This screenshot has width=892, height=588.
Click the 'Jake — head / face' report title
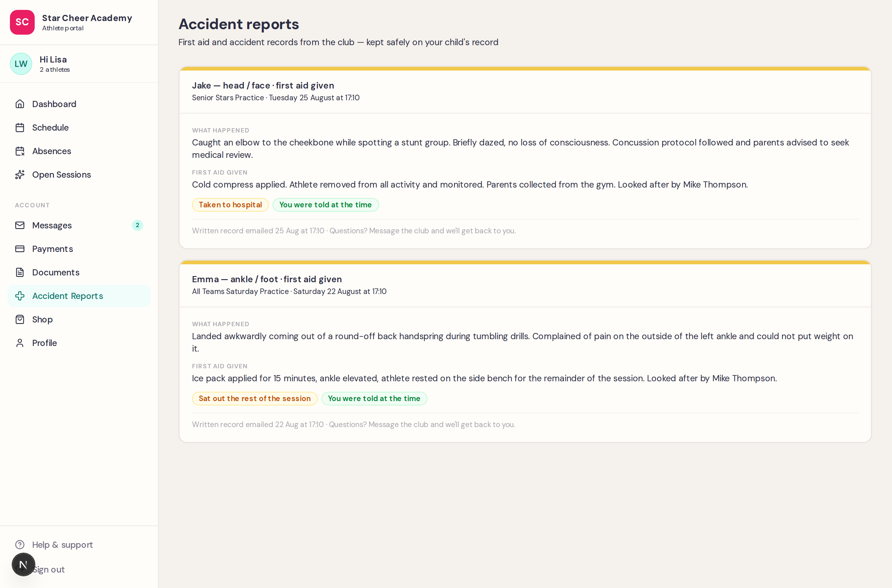(x=263, y=85)
